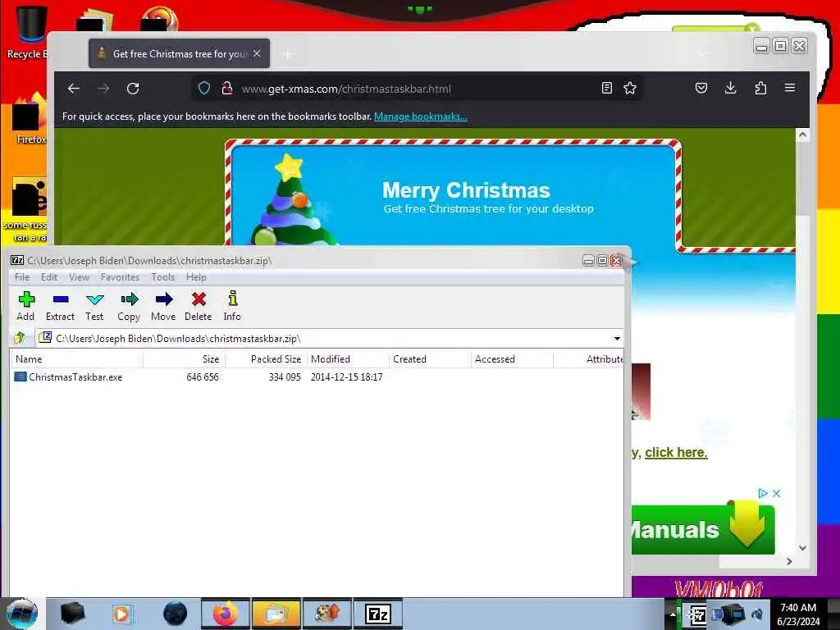This screenshot has height=630, width=840.
Task: Reload the page in Firefox
Action: (133, 89)
